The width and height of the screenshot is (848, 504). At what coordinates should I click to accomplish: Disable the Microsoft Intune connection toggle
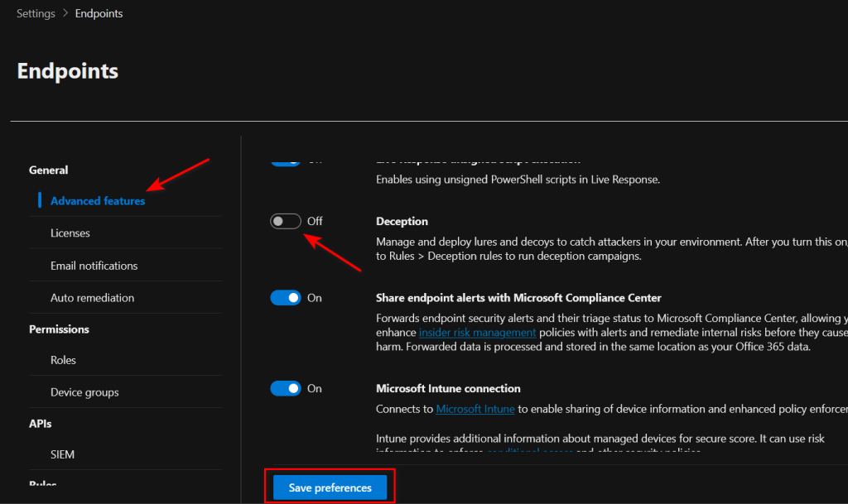pyautogui.click(x=286, y=388)
